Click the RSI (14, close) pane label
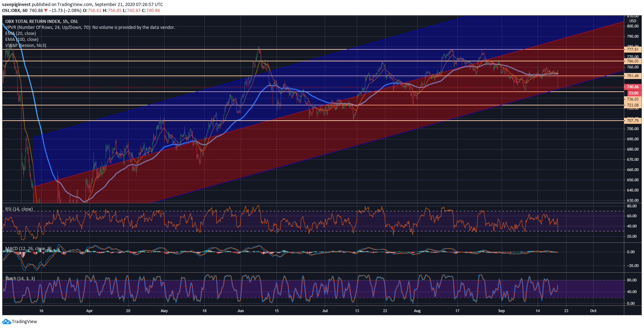Screen dimensions: 644x328 (x=19, y=209)
